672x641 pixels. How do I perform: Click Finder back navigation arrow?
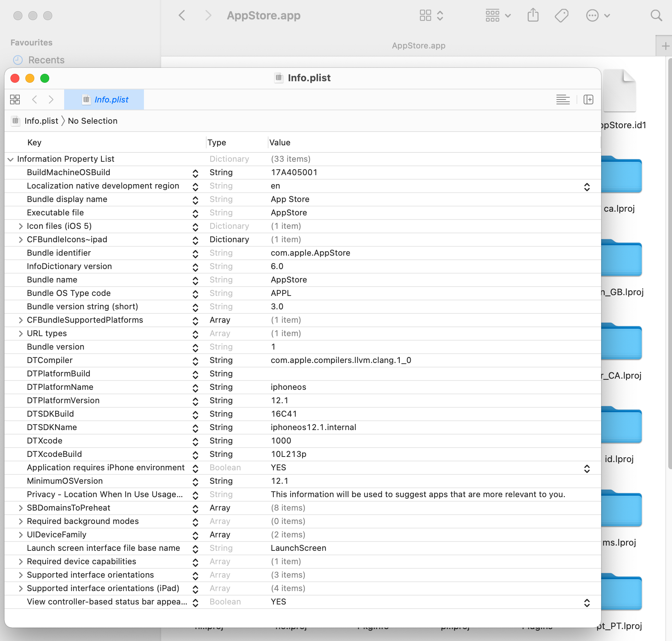182,15
